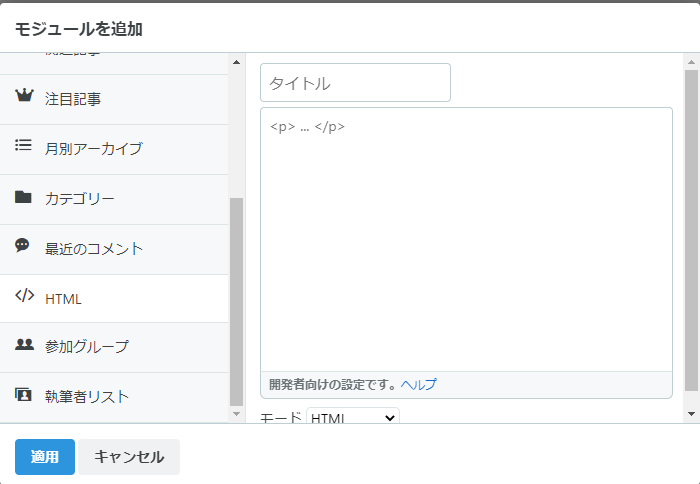The image size is (700, 484).
Task: Click module list scrollbar up arrow
Action: [x=237, y=62]
